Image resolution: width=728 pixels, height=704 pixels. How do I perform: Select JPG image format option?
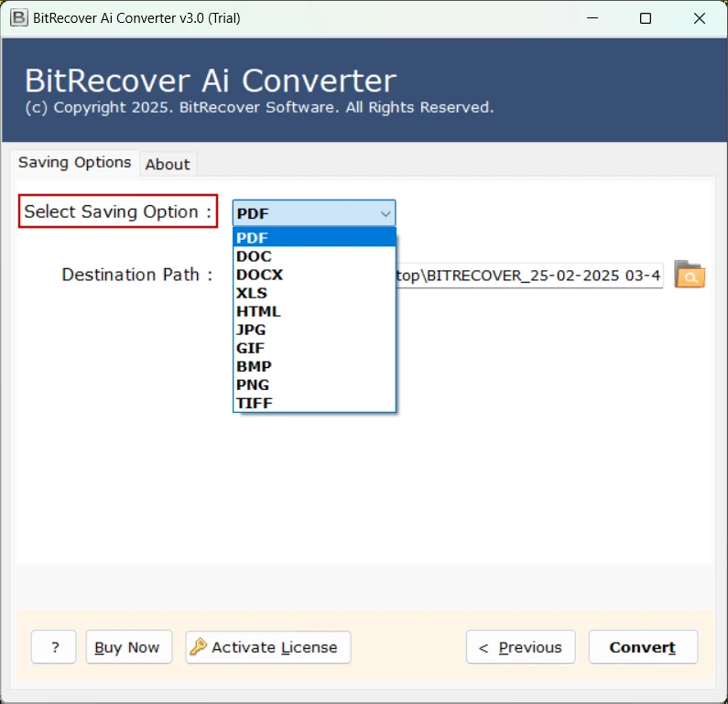(x=314, y=330)
